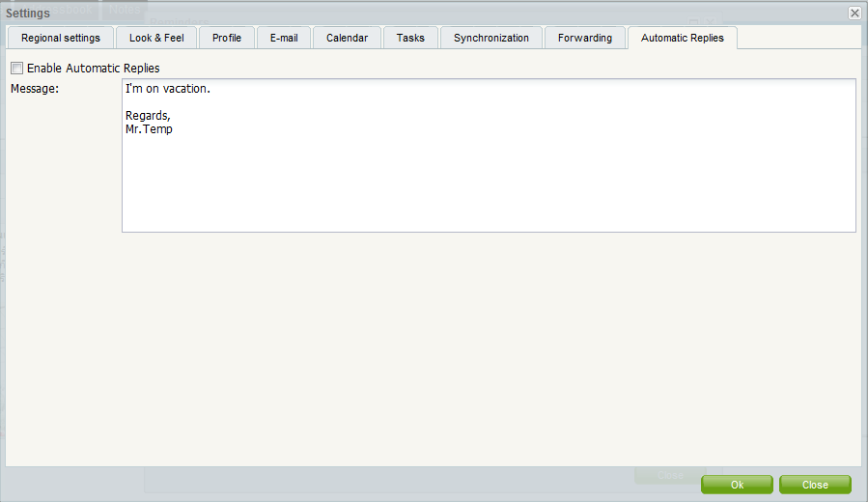Open the Profile tab
The image size is (868, 502).
point(227,38)
